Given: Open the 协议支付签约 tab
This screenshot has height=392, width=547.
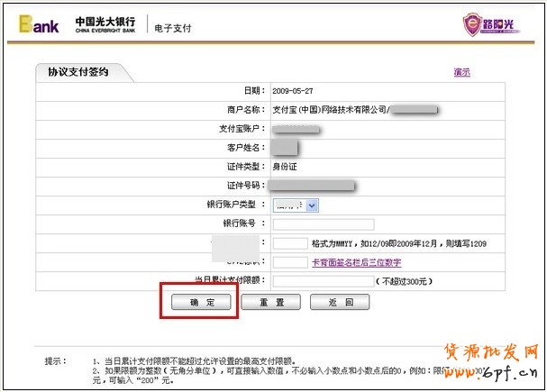Looking at the screenshot, I should click(x=78, y=73).
